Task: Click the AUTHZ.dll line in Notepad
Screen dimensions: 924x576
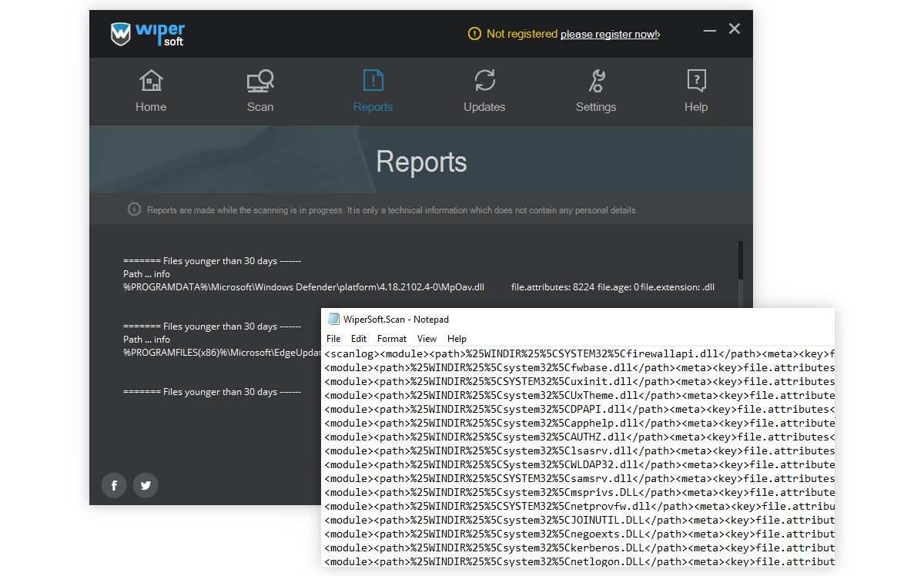Action: tap(579, 437)
